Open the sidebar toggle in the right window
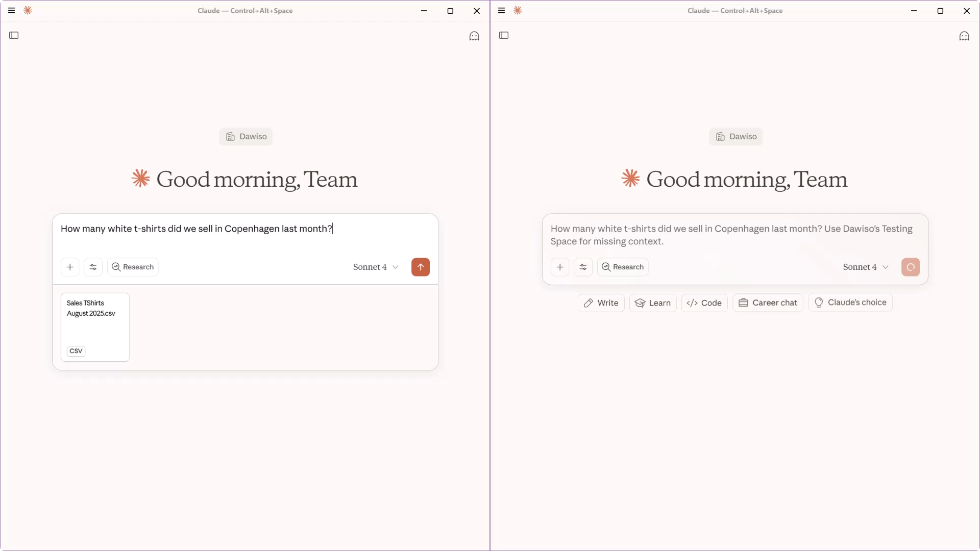Image resolution: width=980 pixels, height=551 pixels. (504, 35)
